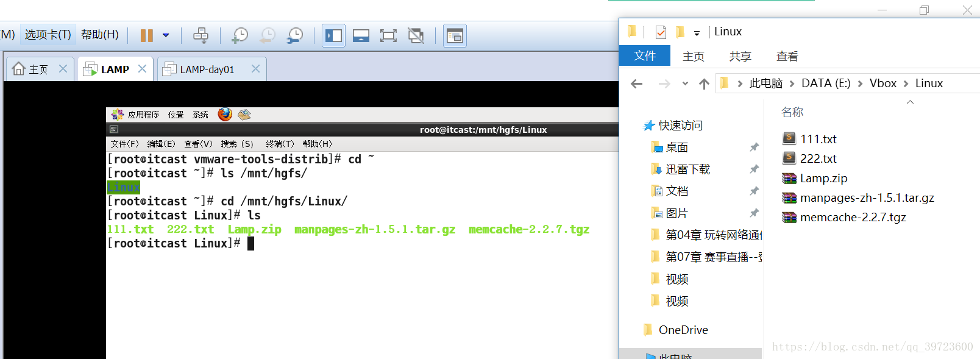Go forward in Explorer navigation

tap(664, 84)
